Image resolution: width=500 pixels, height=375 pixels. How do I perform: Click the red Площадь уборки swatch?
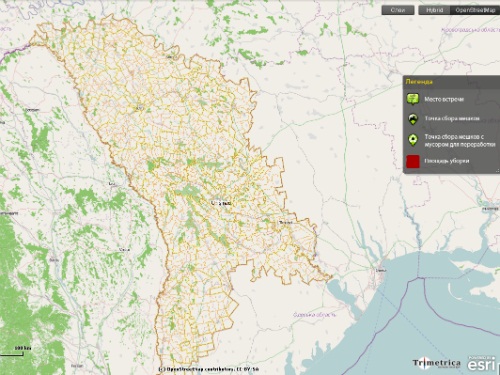click(413, 161)
